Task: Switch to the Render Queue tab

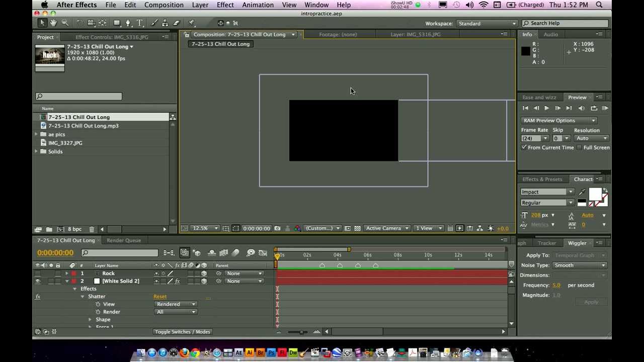Action: tap(124, 240)
